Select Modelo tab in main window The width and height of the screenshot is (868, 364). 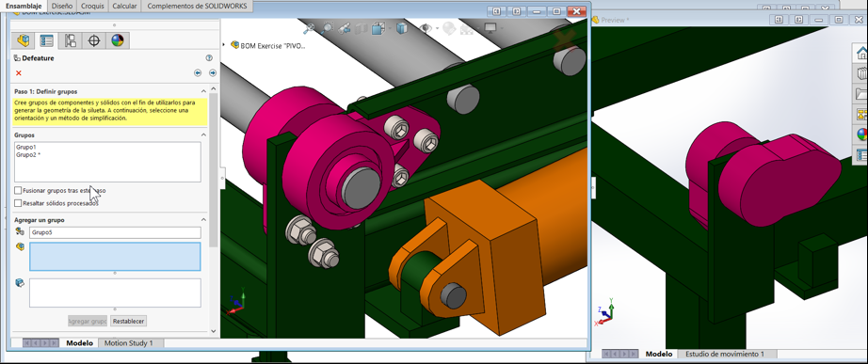pyautogui.click(x=80, y=343)
